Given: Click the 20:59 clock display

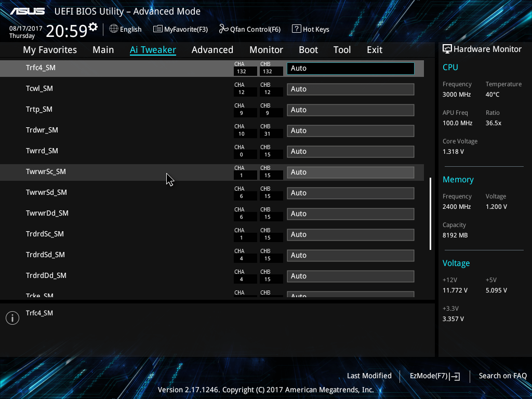Looking at the screenshot, I should (67, 31).
